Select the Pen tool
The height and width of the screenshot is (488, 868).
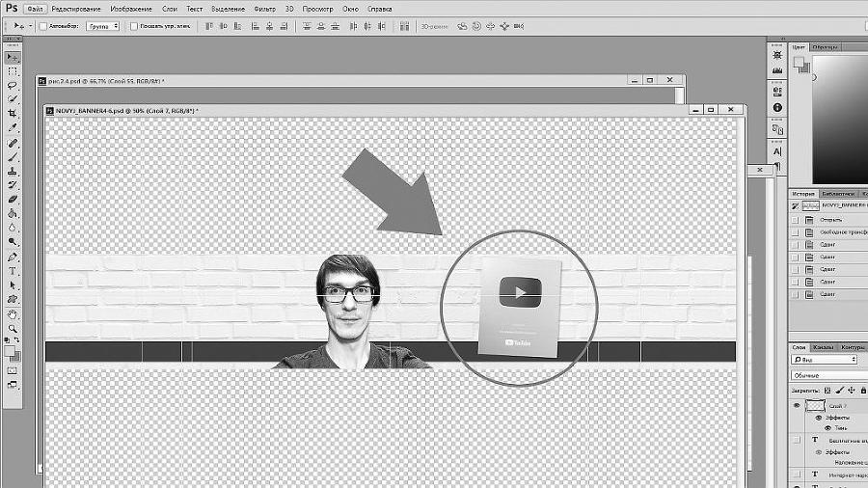[x=13, y=258]
